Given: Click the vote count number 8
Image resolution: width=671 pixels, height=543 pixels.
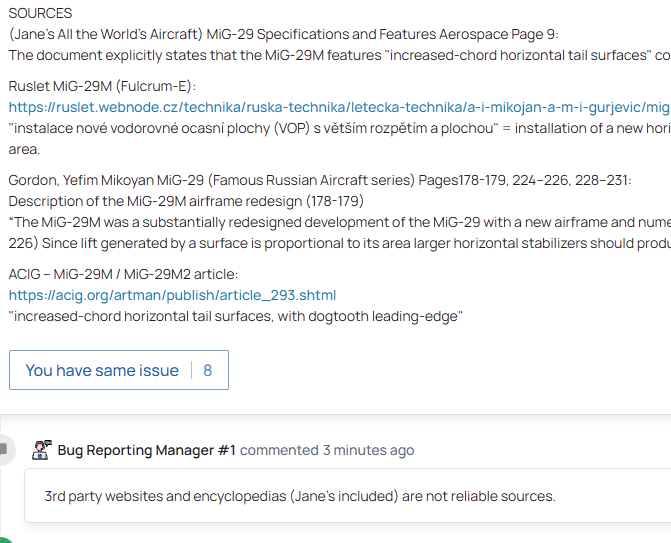Looking at the screenshot, I should (208, 370).
